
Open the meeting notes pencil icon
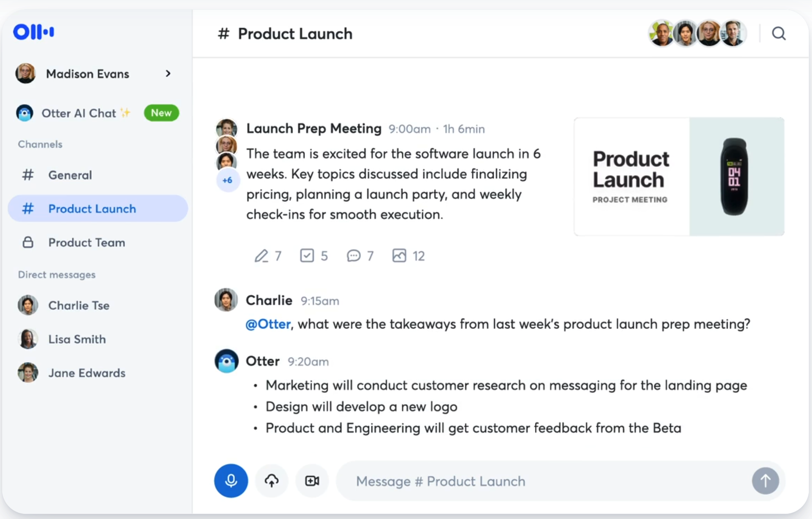click(261, 256)
